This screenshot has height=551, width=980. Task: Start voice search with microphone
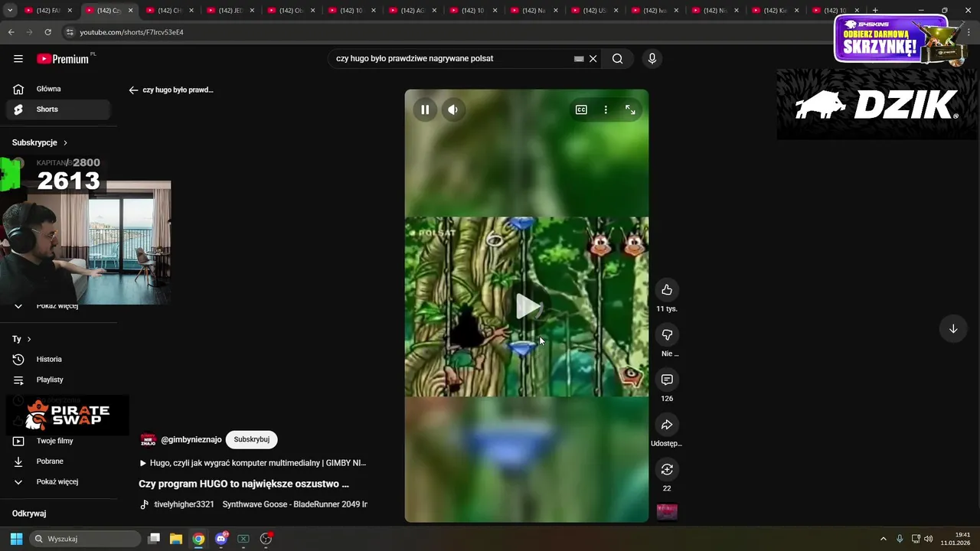coord(652,58)
